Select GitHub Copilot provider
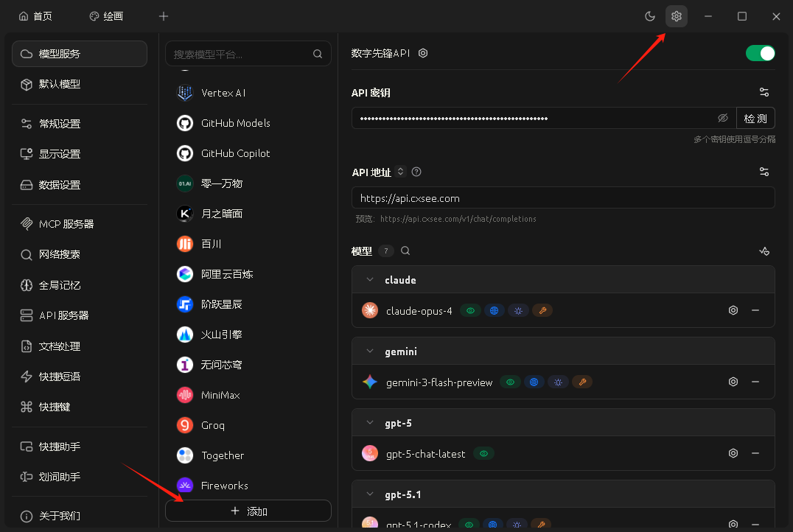This screenshot has width=793, height=532. [235, 153]
